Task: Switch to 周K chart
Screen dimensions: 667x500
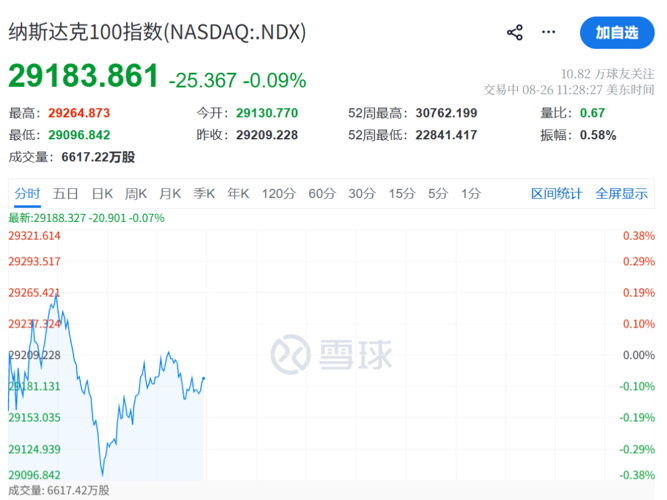Action: pos(136,194)
